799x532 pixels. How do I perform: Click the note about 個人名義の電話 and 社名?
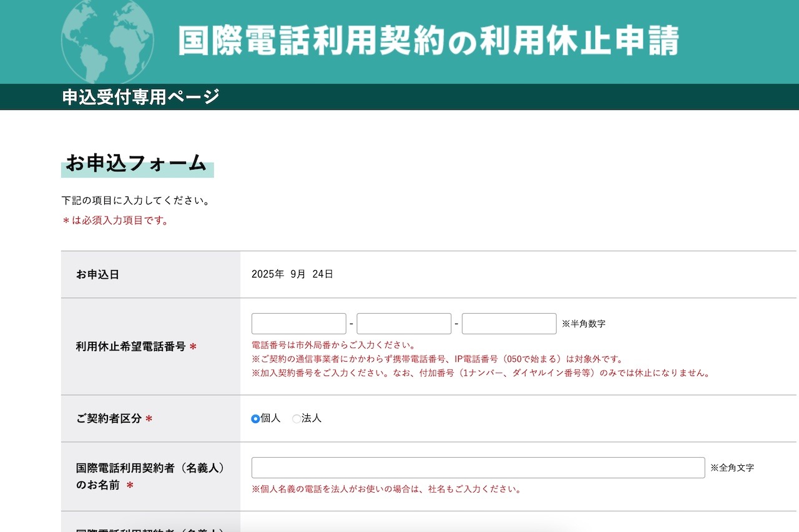coord(386,489)
